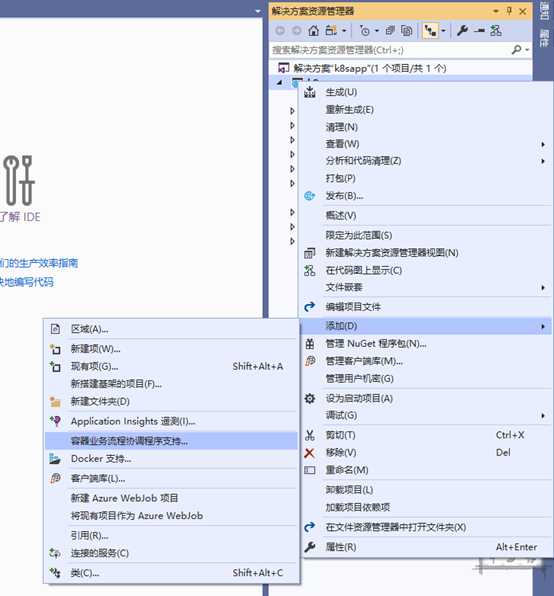Open the 编写代码 link on start page

[x=27, y=282]
